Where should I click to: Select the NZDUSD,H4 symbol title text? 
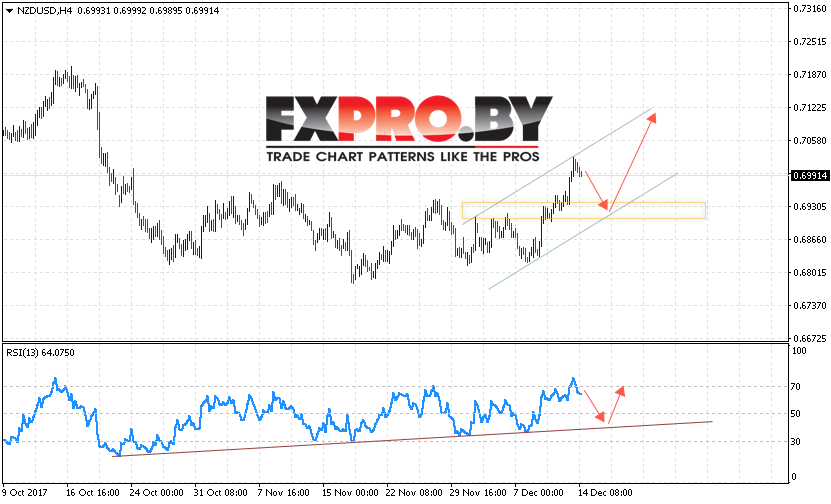[x=45, y=11]
